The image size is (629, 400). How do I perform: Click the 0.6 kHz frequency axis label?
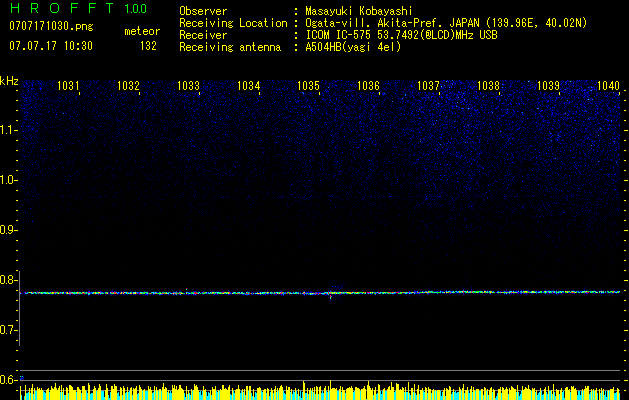(8, 380)
